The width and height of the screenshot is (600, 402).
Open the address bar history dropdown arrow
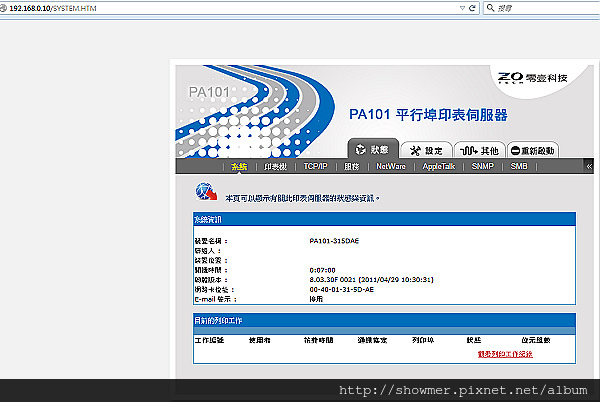[462, 8]
